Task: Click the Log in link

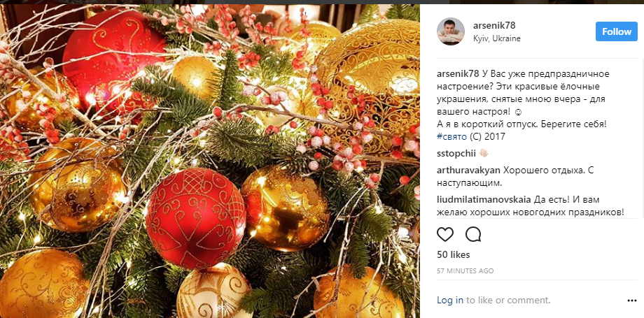Action: 450,301
